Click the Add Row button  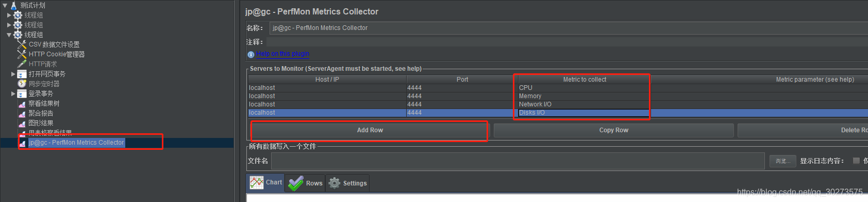coord(370,130)
